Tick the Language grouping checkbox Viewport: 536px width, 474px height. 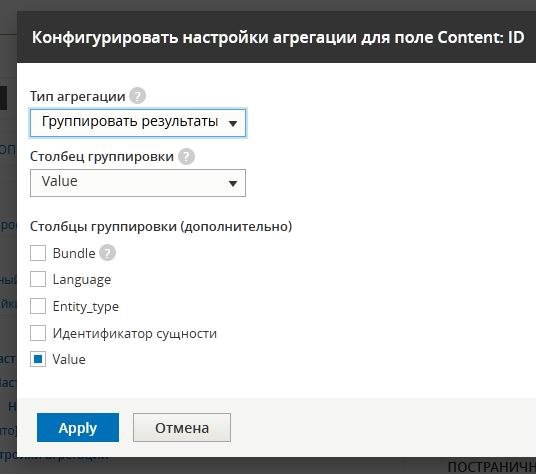[38, 279]
